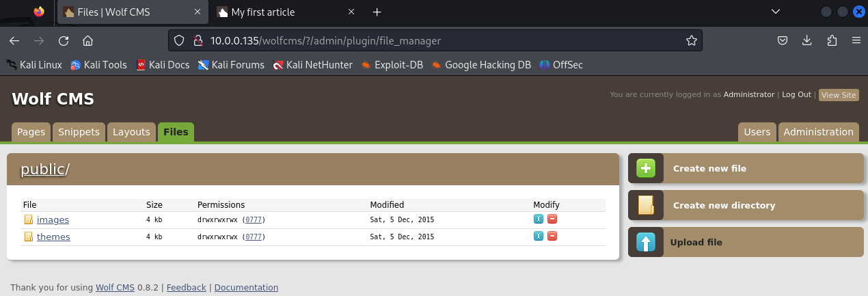Image resolution: width=868 pixels, height=296 pixels.
Task: Click the green Create new file button
Action: [646, 168]
